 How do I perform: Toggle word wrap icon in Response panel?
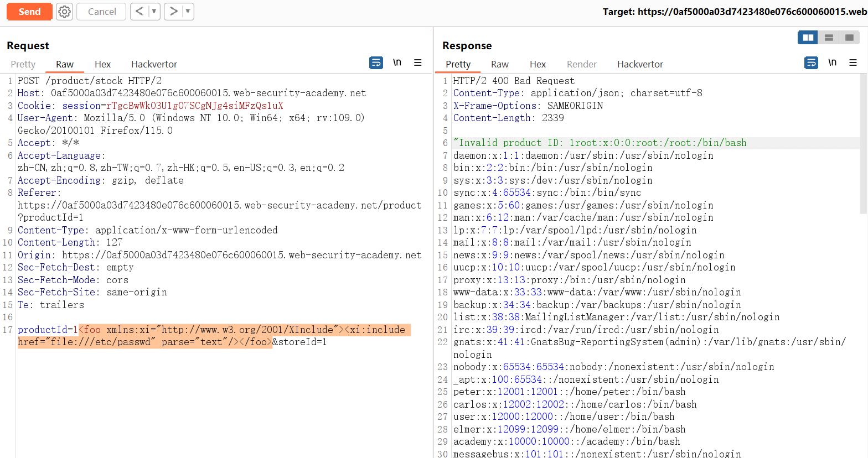click(x=811, y=63)
